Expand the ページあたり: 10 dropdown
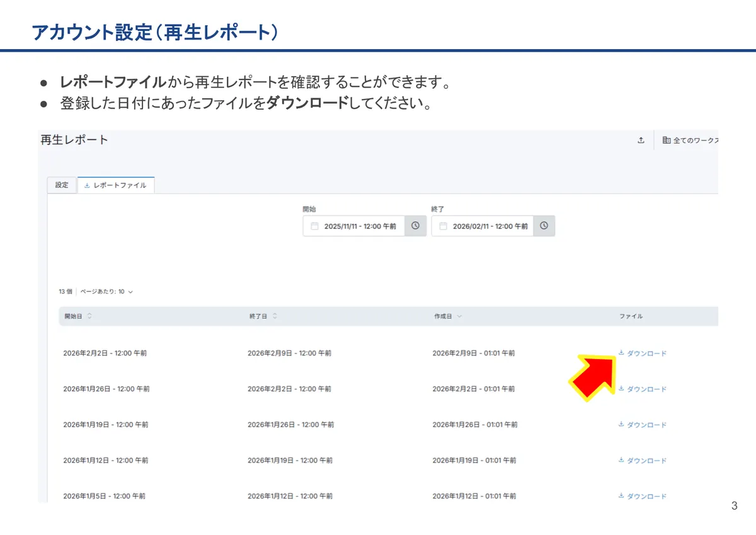756x535 pixels. pyautogui.click(x=106, y=292)
